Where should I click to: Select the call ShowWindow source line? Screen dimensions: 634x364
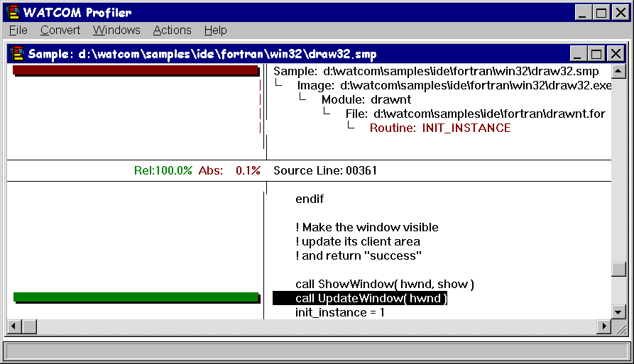(x=384, y=284)
